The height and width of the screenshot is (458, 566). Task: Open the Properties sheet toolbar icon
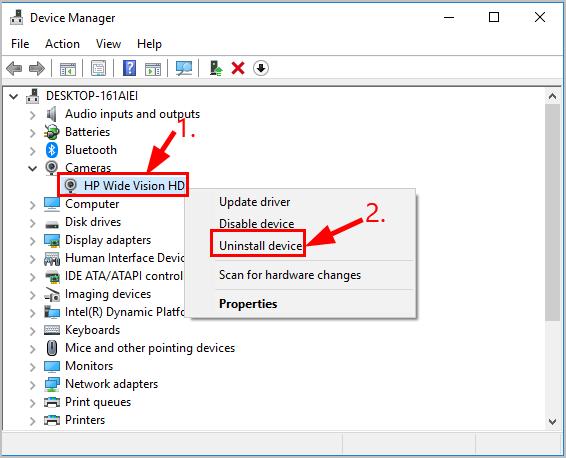(x=98, y=68)
